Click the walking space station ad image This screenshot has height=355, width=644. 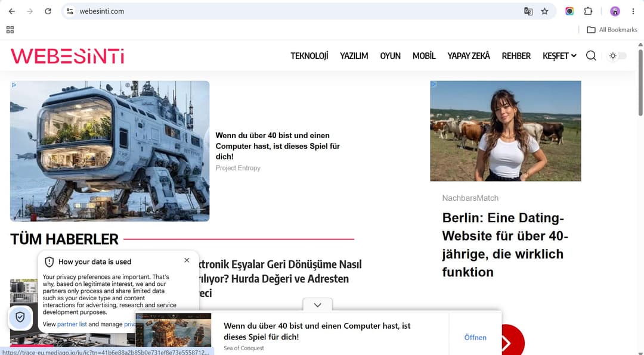pos(110,151)
